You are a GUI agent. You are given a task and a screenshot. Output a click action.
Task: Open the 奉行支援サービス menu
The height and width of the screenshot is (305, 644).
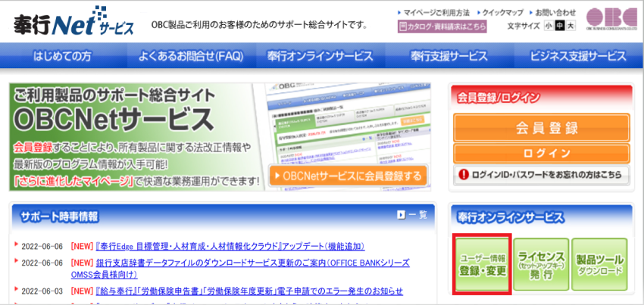[449, 56]
